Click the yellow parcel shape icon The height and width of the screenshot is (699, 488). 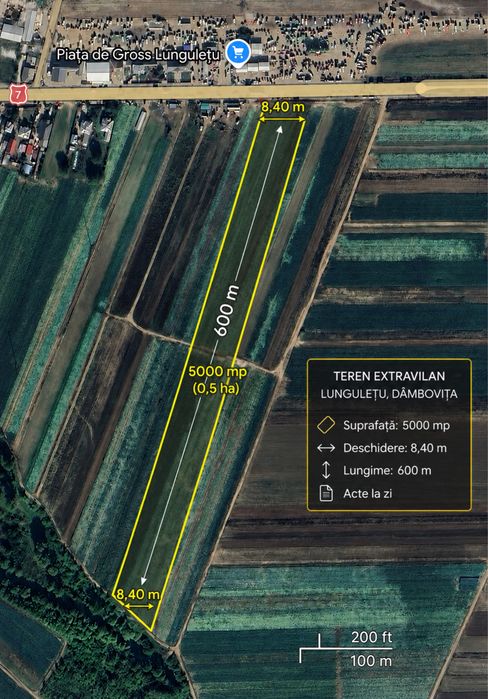(x=326, y=425)
